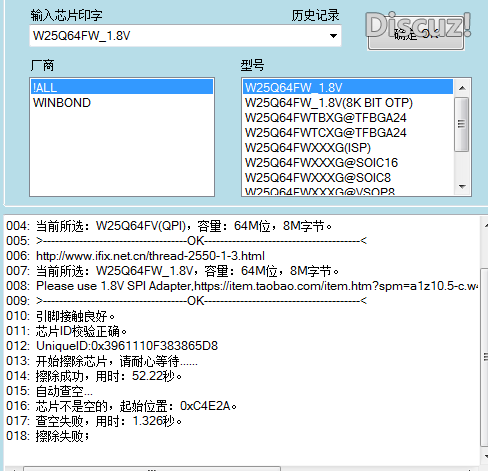Click log line 004 W25Q64FV(QPI) selection

169,226
